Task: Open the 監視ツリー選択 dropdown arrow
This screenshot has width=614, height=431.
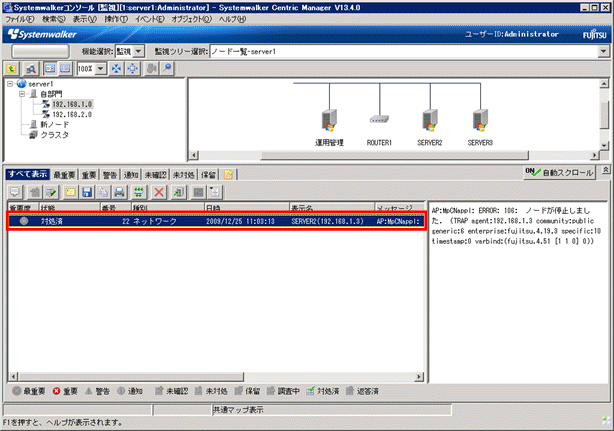Action: pyautogui.click(x=603, y=51)
